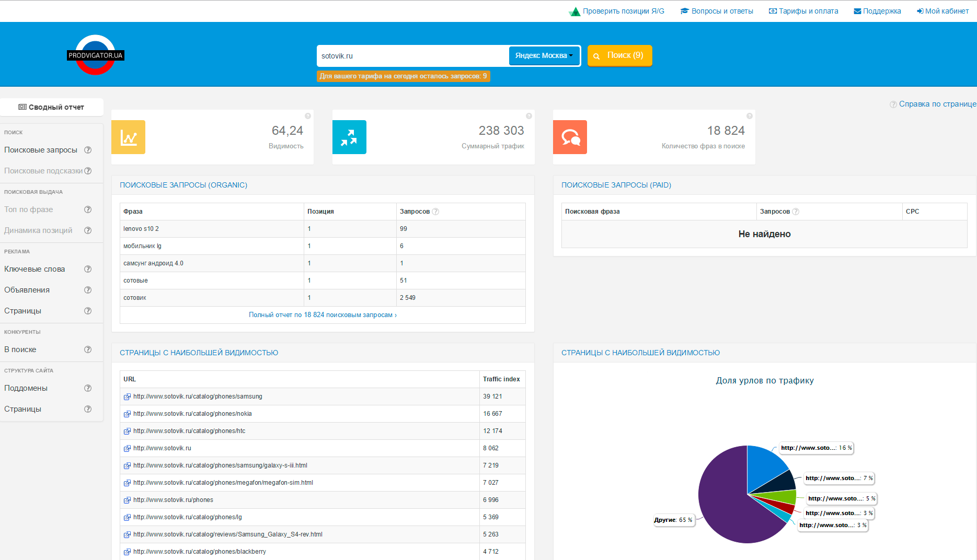The image size is (977, 560).
Task: Open Объявления sidebar item
Action: click(27, 290)
